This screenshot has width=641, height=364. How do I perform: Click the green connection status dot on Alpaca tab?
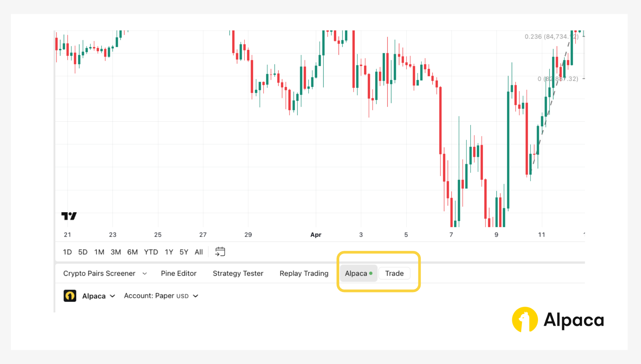(x=371, y=273)
